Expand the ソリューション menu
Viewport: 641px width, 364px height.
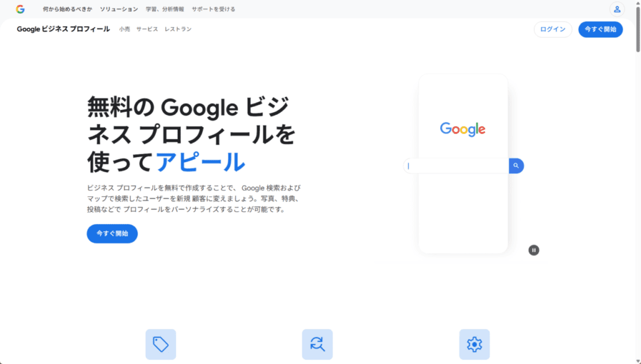click(x=119, y=9)
